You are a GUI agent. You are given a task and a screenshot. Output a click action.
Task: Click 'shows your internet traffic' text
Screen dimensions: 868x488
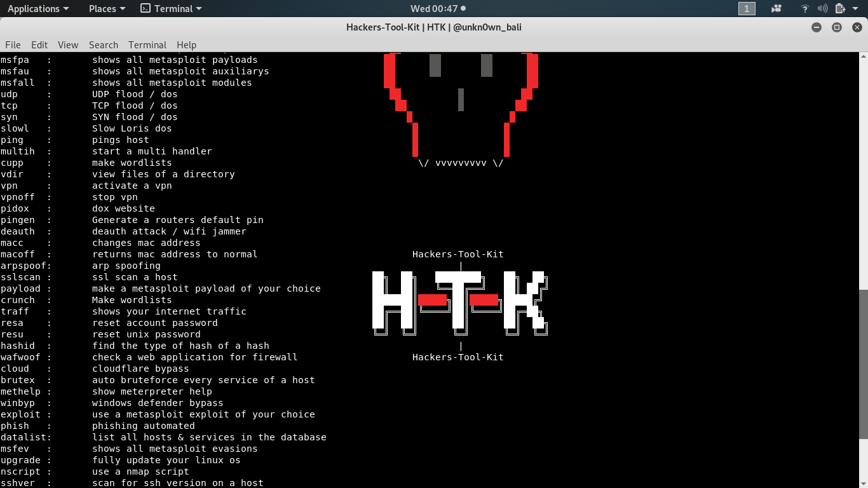[169, 311]
